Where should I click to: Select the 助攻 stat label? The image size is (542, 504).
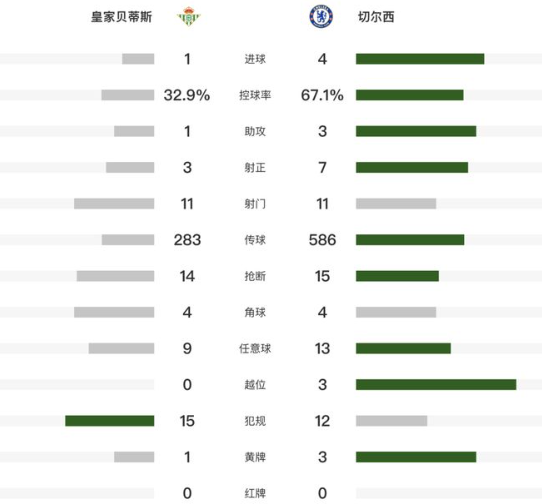click(x=255, y=131)
